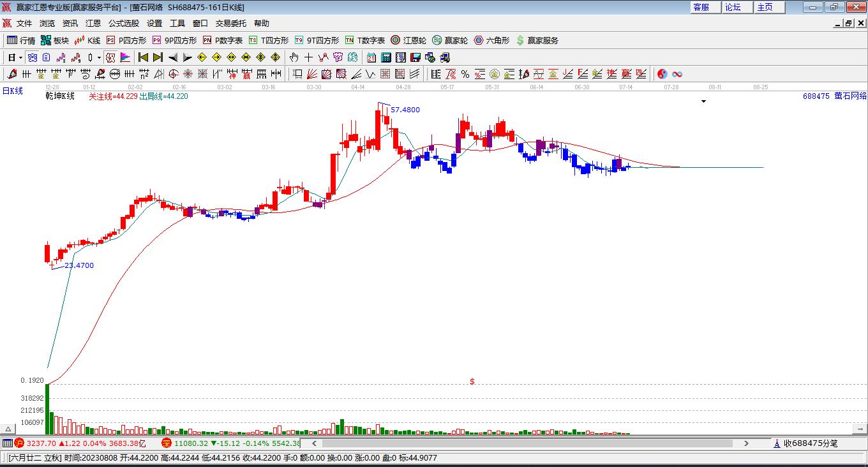Open the 板块 sector view
Image resolution: width=868 pixels, height=467 pixels.
(55, 40)
